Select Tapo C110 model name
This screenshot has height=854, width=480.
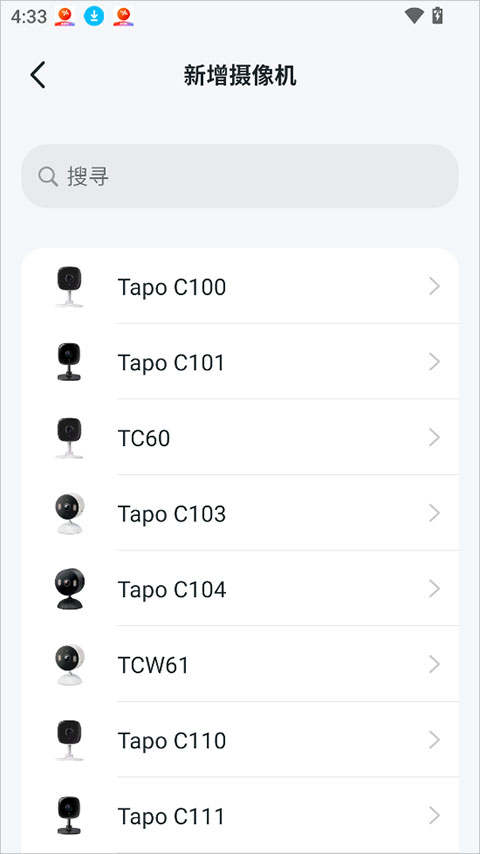point(172,741)
